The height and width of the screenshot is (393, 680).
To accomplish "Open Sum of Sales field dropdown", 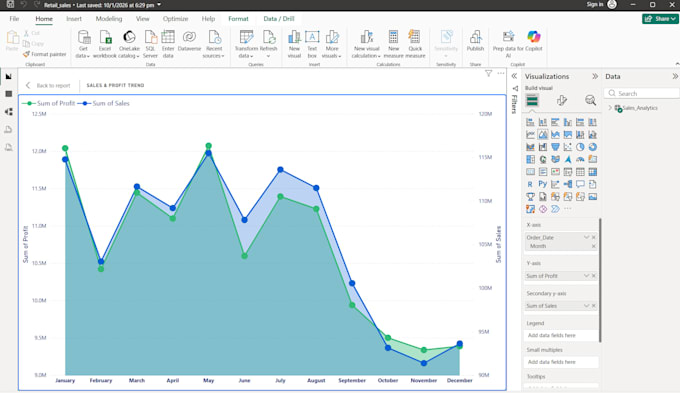I will (x=586, y=306).
